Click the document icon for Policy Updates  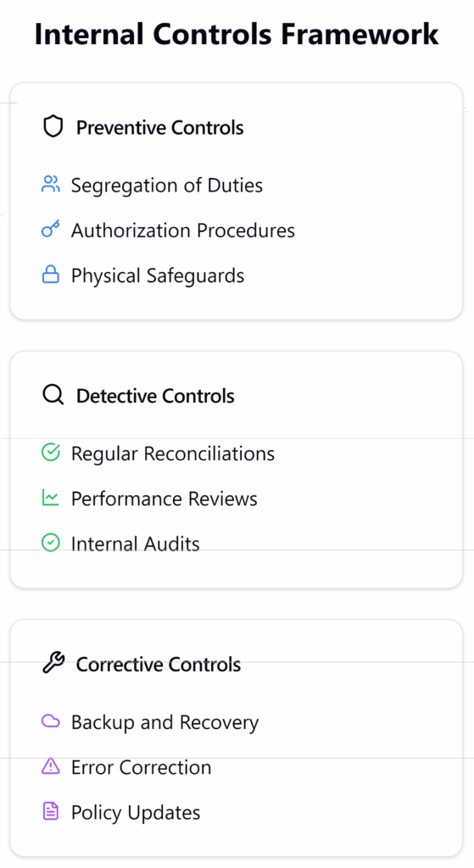tap(50, 811)
